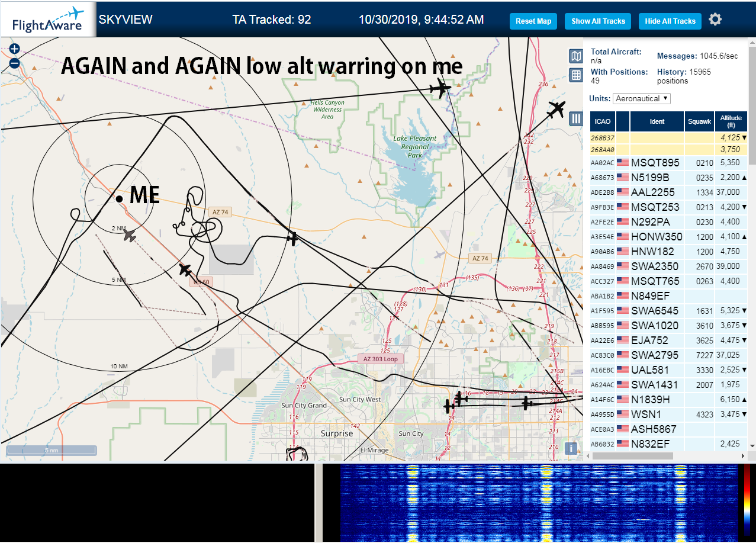Sort table by Altitude (ft) column
Image resolution: width=756 pixels, height=543 pixels.
[731, 121]
